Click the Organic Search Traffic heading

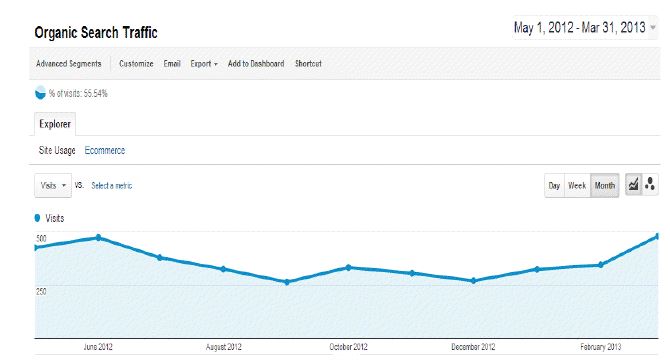pyautogui.click(x=96, y=32)
